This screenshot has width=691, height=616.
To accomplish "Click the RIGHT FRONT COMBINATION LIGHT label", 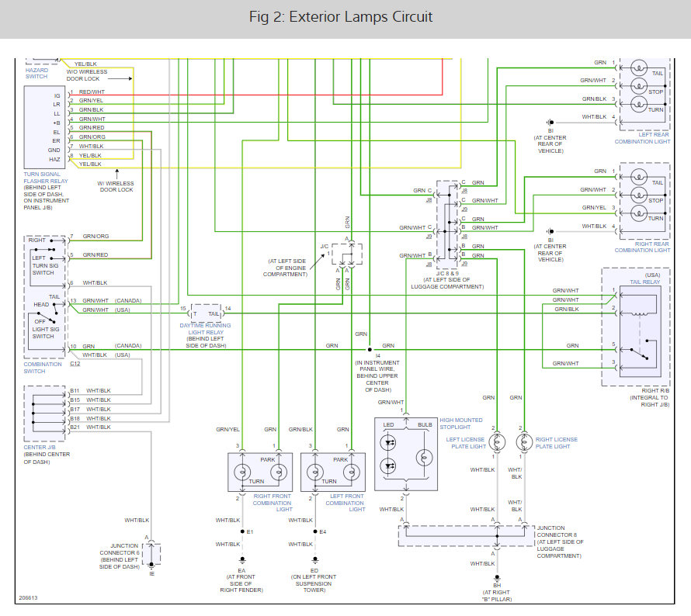I will pyautogui.click(x=272, y=503).
